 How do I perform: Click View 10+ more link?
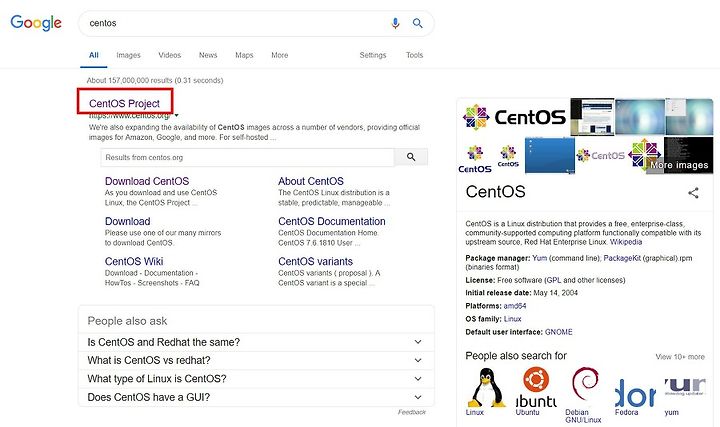pos(680,357)
